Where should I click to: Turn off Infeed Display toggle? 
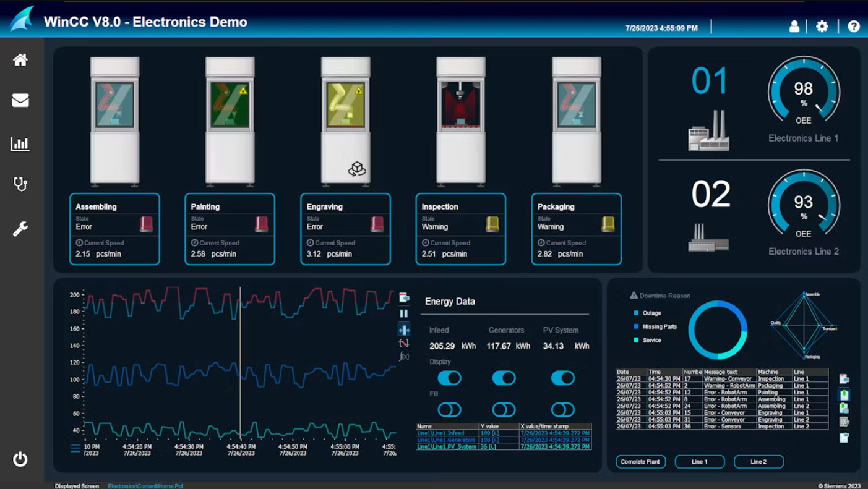[450, 378]
